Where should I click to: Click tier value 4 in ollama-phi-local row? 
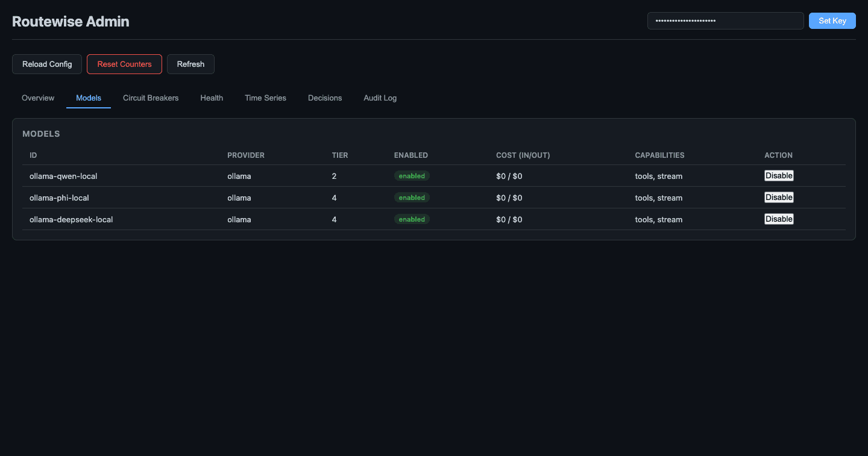tap(334, 198)
